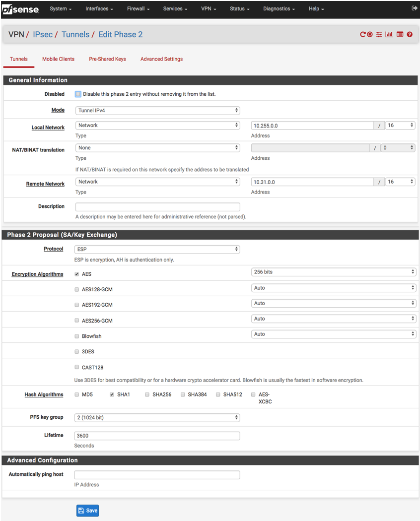Image resolution: width=420 pixels, height=521 pixels.
Task: Click the pfSense logo
Action: pos(21,9)
